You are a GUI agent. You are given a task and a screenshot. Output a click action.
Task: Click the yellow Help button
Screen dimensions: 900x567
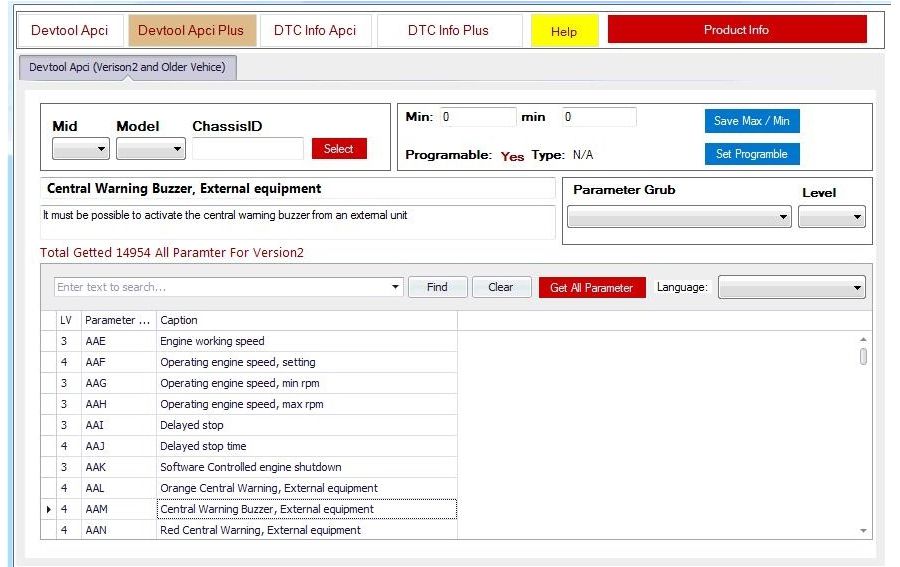click(x=564, y=31)
